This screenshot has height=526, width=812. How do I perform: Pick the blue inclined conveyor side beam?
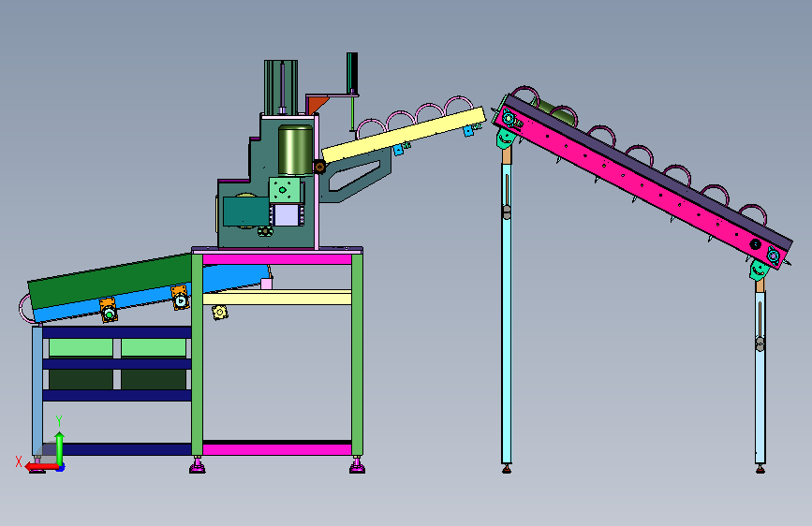coord(150,296)
